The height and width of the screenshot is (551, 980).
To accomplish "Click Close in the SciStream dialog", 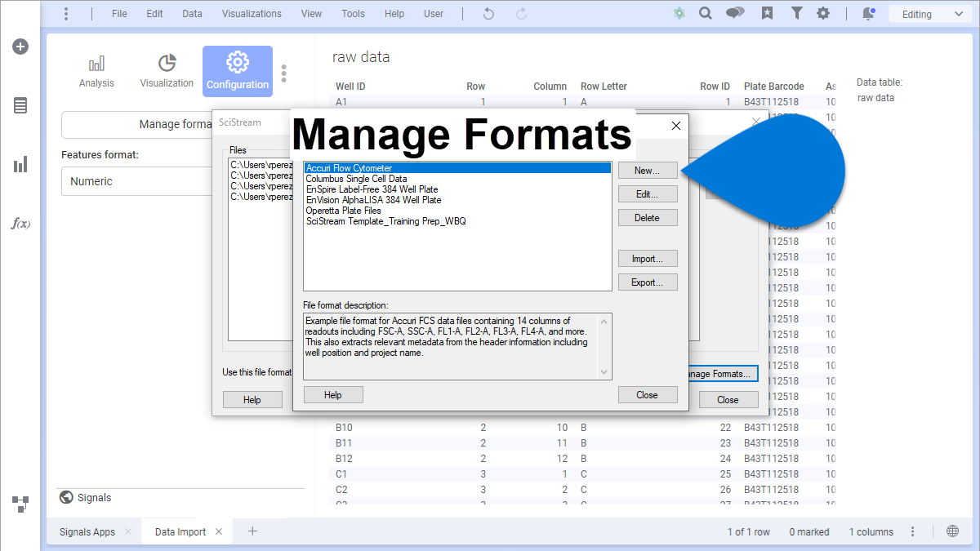I will click(x=728, y=400).
